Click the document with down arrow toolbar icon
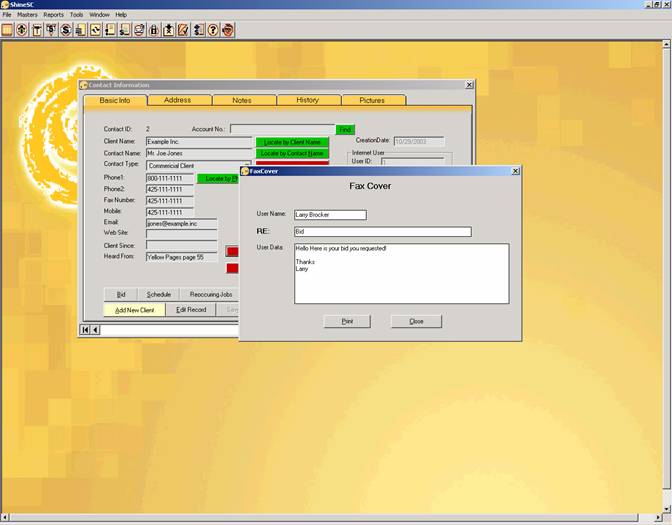This screenshot has height=525, width=672. (169, 30)
